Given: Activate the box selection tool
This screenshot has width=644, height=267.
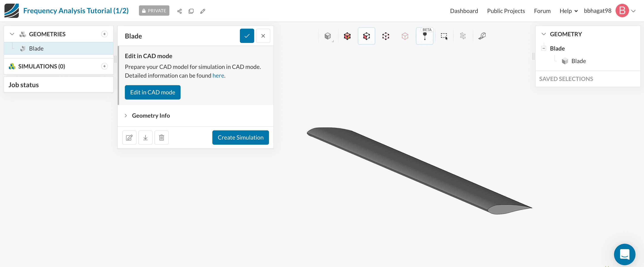Looking at the screenshot, I should pyautogui.click(x=444, y=36).
